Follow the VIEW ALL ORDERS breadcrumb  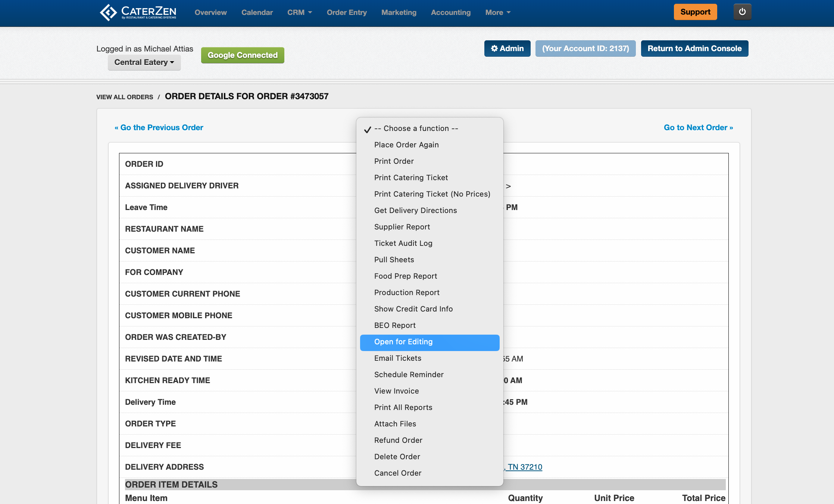[125, 97]
